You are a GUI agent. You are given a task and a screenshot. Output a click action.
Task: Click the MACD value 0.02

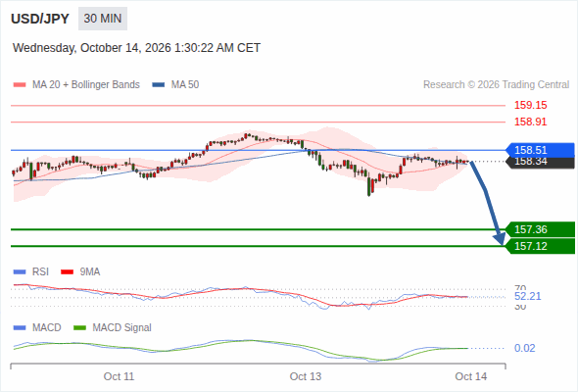524,348
